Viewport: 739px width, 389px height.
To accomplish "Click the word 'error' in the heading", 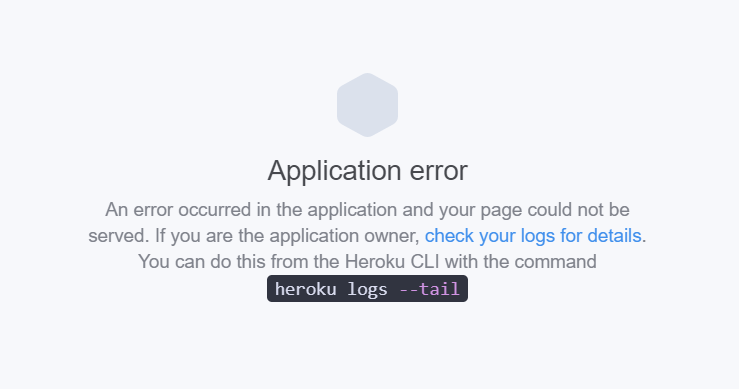I will pyautogui.click(x=438, y=171).
